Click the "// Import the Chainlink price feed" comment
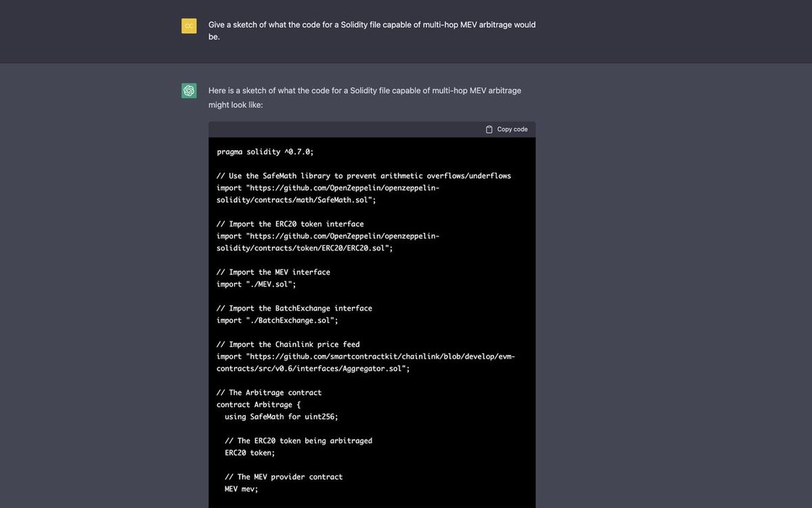The height and width of the screenshot is (508, 812). point(288,345)
